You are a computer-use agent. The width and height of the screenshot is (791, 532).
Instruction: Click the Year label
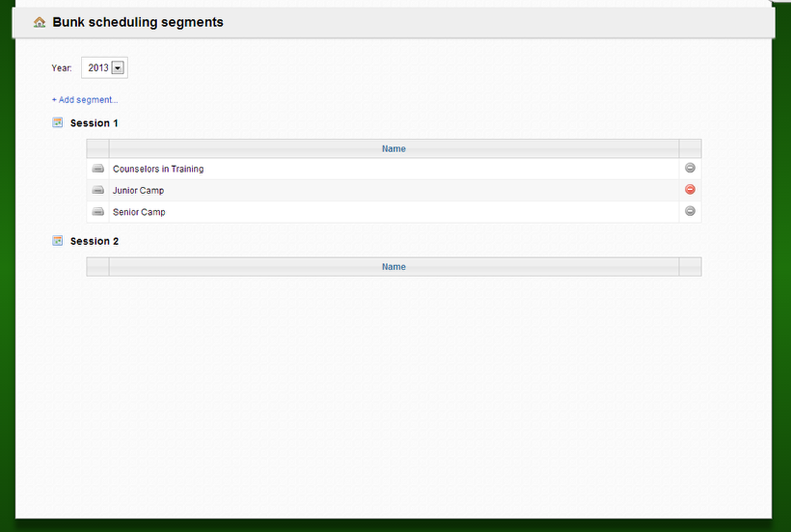point(62,68)
